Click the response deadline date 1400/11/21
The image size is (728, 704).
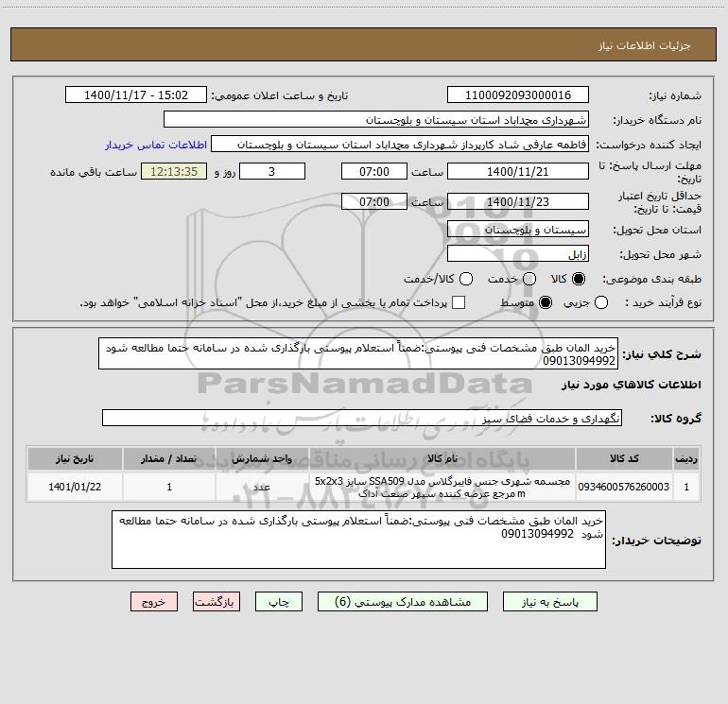coord(518,171)
